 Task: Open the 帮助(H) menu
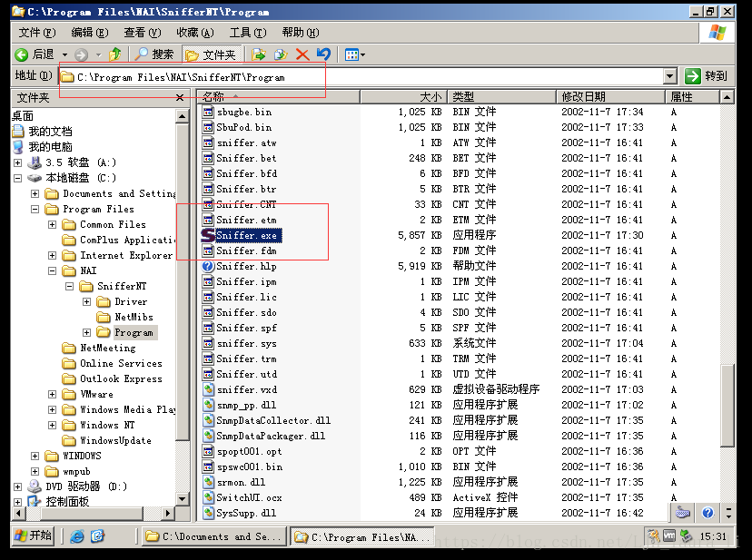tap(301, 33)
